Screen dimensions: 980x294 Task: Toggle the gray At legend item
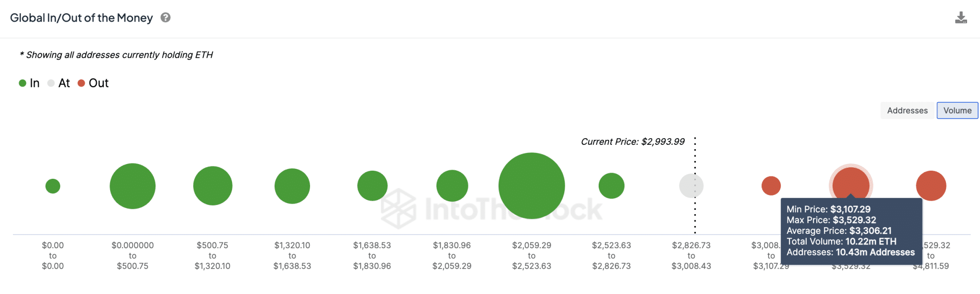(x=59, y=83)
